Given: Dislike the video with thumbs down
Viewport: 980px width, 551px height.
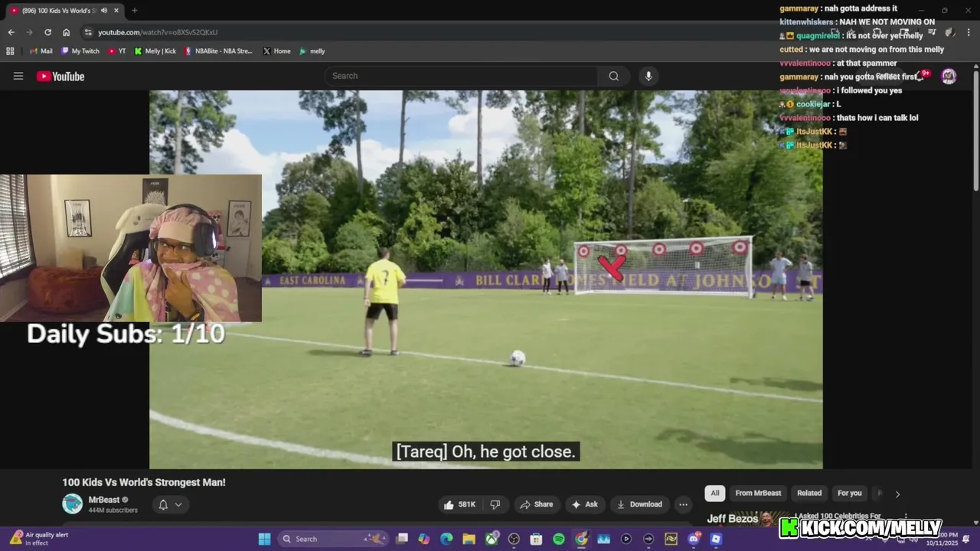Looking at the screenshot, I should tap(495, 504).
